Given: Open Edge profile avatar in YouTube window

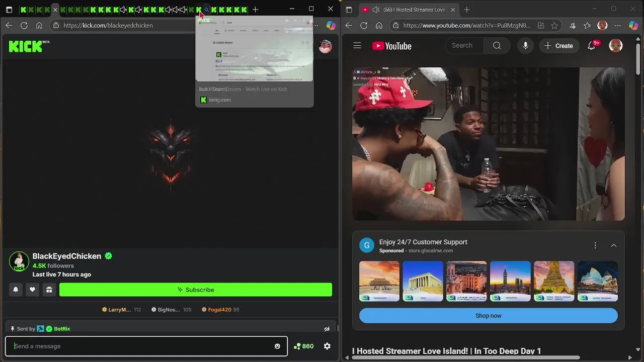Looking at the screenshot, I should (602, 25).
